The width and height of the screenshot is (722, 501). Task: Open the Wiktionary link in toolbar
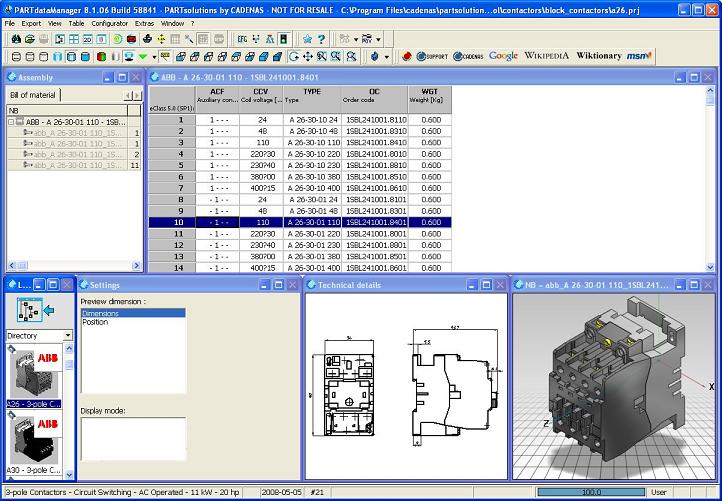(x=599, y=56)
